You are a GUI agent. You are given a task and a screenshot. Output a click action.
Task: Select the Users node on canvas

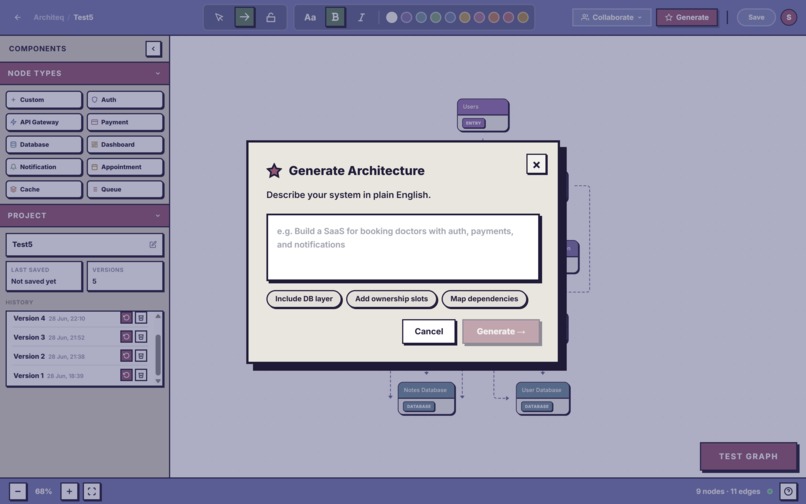click(x=483, y=115)
